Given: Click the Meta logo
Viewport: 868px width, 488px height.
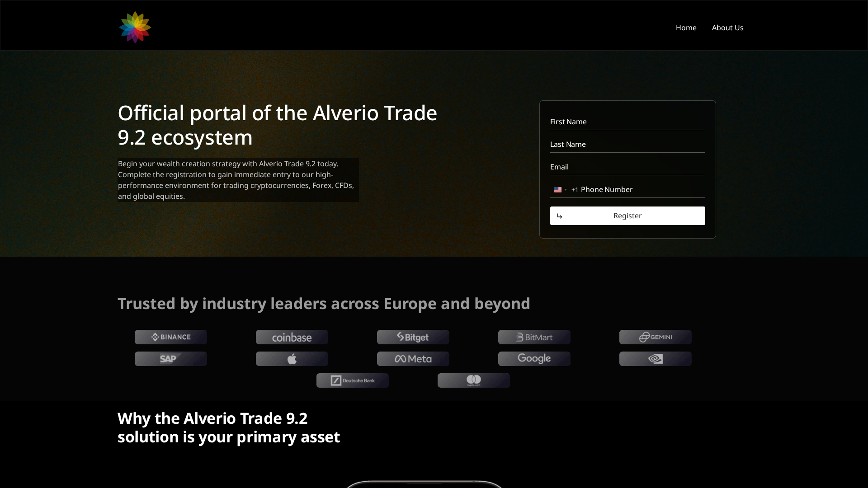Looking at the screenshot, I should [413, 358].
